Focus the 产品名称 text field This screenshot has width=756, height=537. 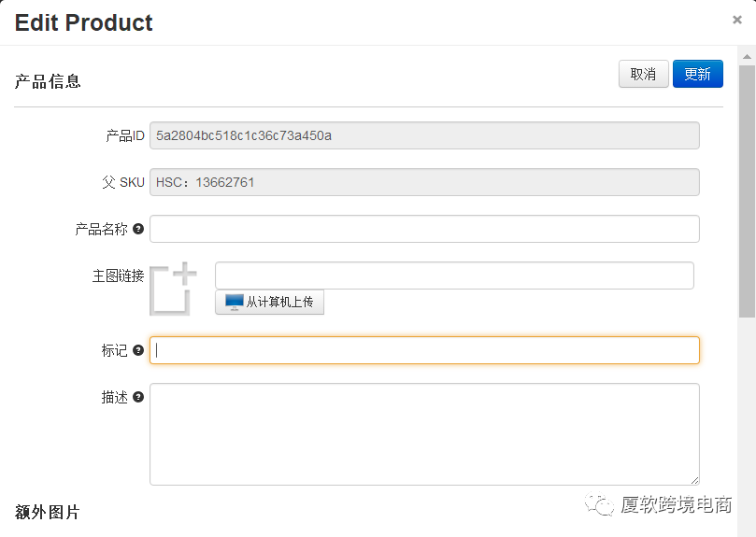(x=424, y=229)
